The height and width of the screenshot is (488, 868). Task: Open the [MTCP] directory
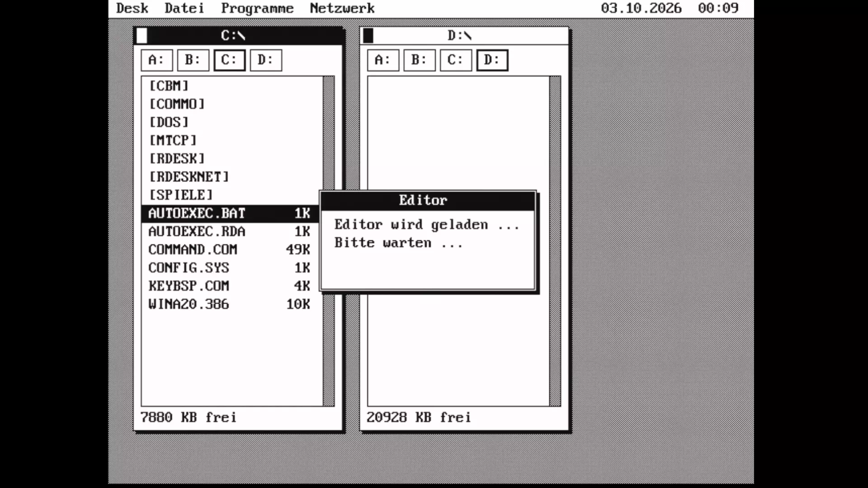click(173, 141)
